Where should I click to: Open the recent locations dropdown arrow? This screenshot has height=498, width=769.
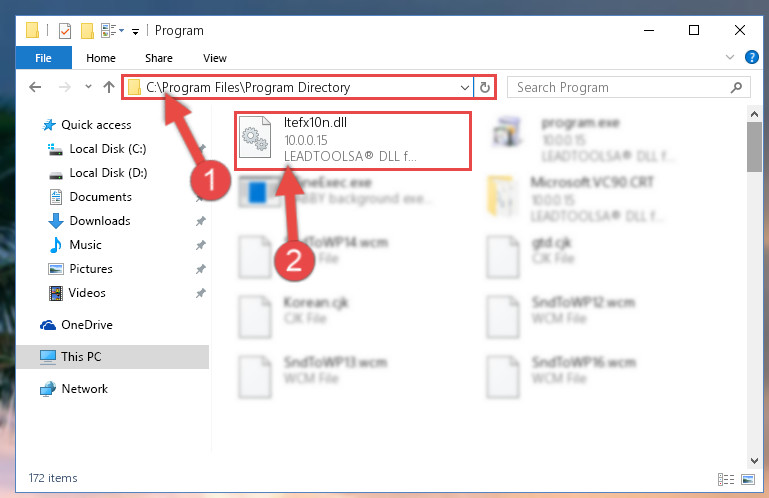pos(88,87)
